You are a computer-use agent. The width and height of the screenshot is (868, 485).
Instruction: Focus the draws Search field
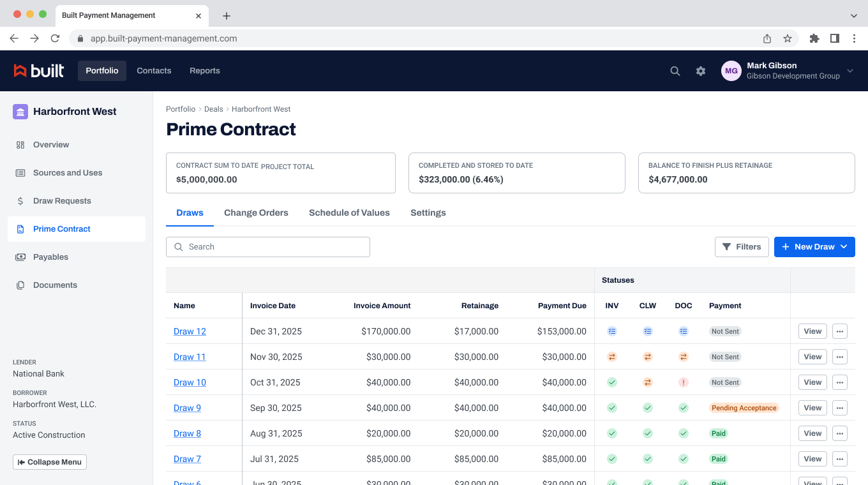(268, 247)
